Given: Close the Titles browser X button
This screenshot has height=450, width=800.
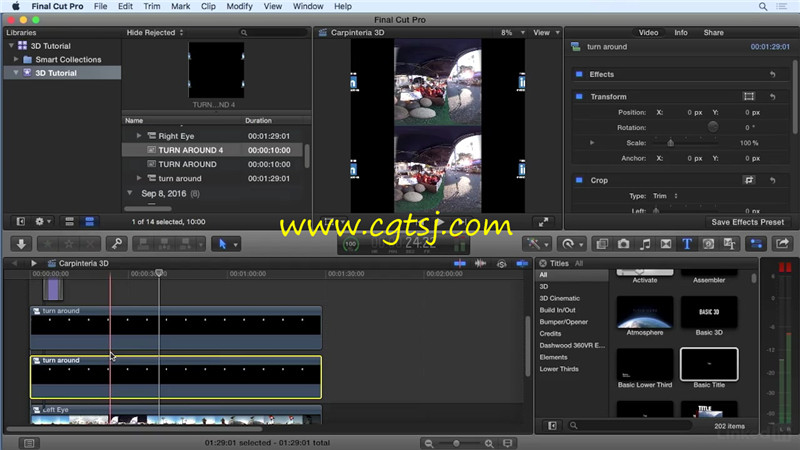Looking at the screenshot, I should click(x=543, y=263).
